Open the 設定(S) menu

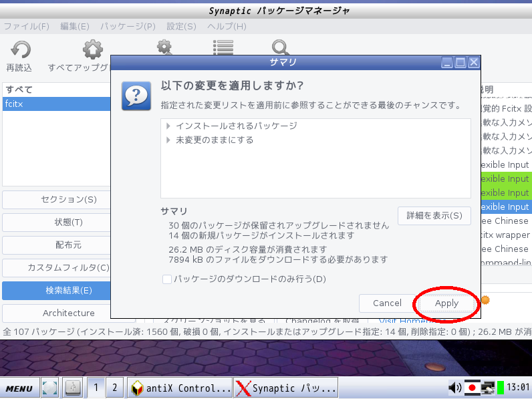182,26
